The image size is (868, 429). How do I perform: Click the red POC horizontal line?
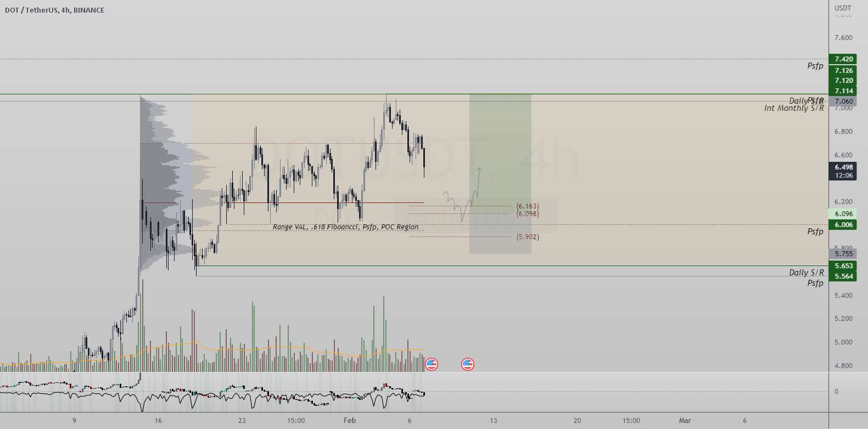282,202
